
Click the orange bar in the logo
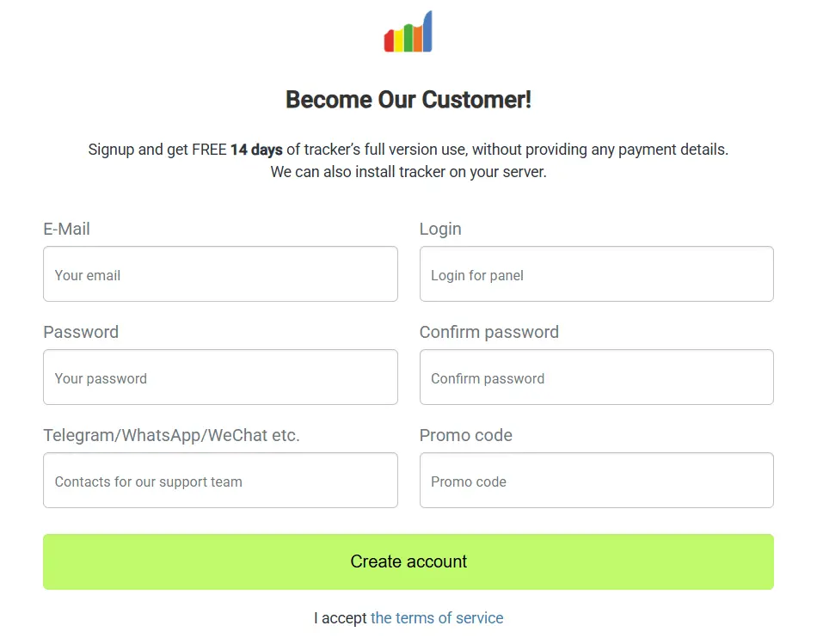point(417,39)
